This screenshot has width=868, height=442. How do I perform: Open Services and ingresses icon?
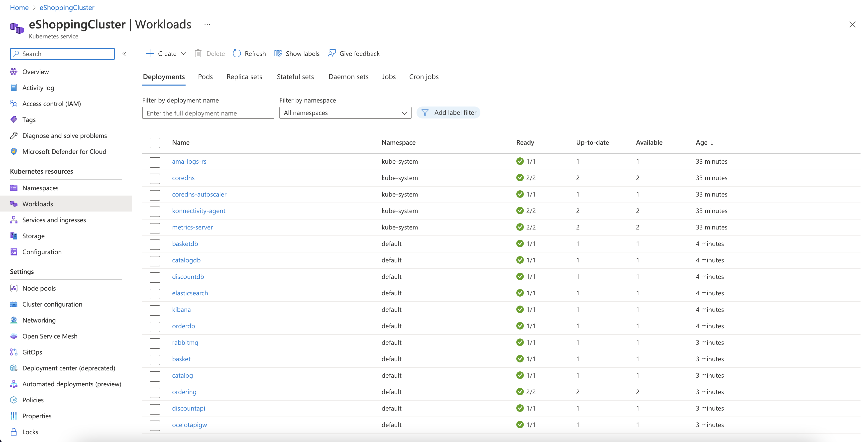tap(13, 220)
